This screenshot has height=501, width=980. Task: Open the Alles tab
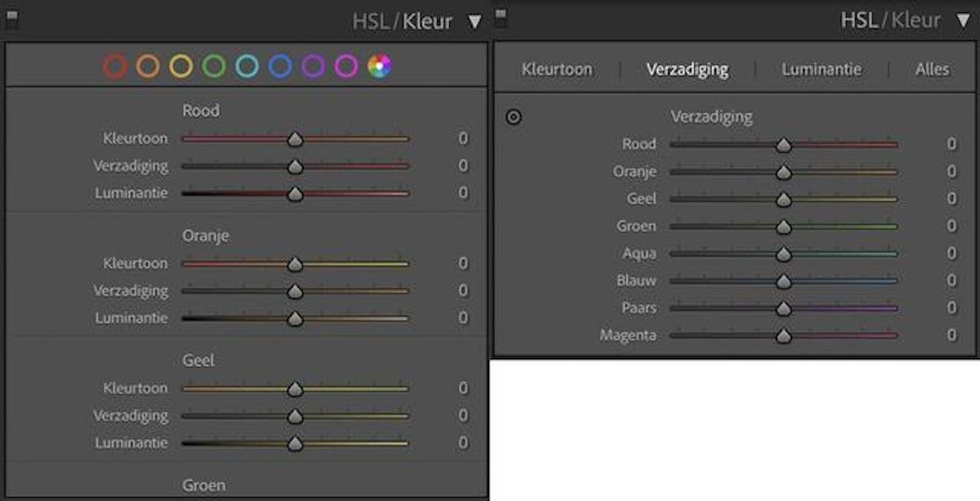coord(933,69)
